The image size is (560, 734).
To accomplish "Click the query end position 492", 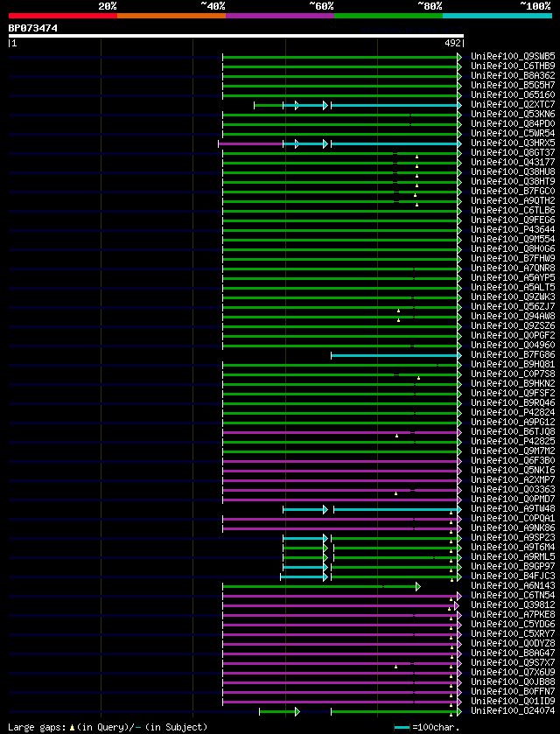I will coord(452,44).
